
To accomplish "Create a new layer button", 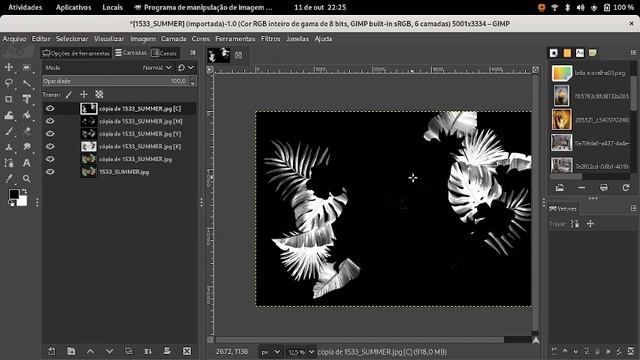I will click(52, 351).
